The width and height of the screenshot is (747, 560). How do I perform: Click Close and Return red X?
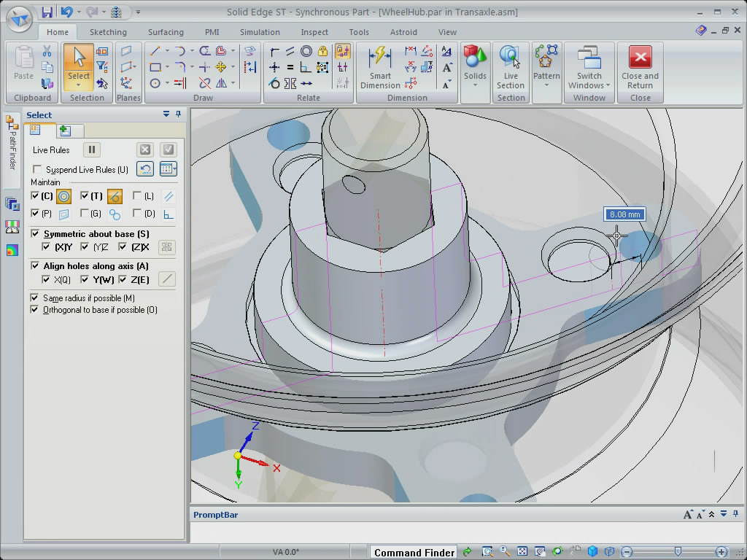[x=640, y=68]
